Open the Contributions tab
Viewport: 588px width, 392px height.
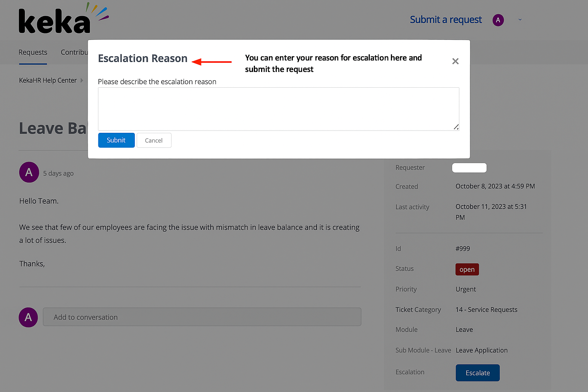click(74, 52)
